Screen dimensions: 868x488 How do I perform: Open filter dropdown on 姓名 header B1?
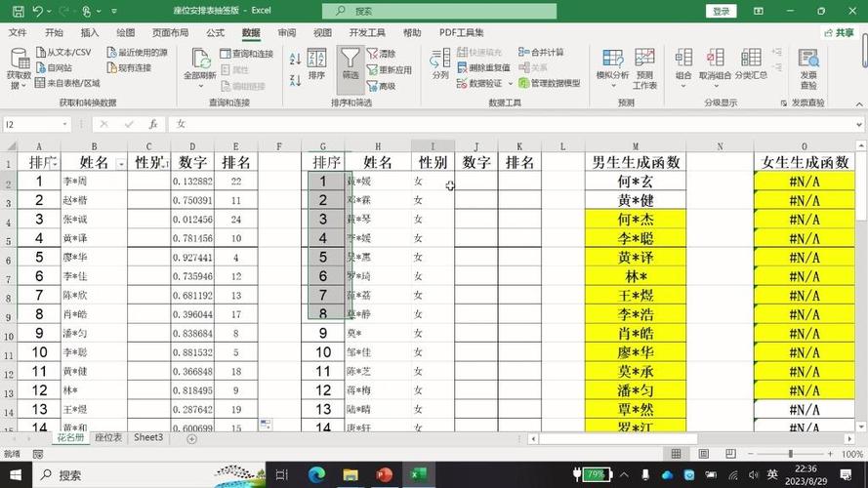click(121, 164)
